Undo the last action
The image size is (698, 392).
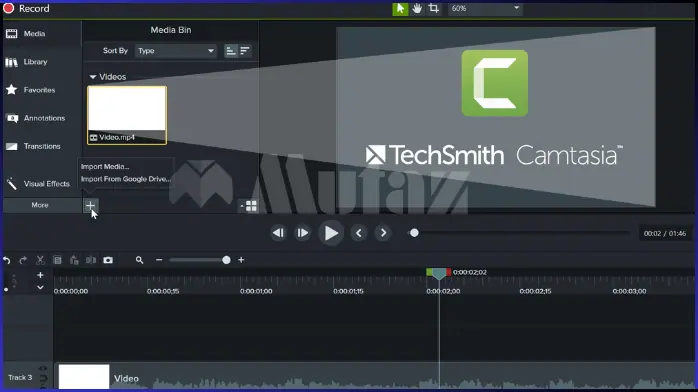click(x=7, y=260)
